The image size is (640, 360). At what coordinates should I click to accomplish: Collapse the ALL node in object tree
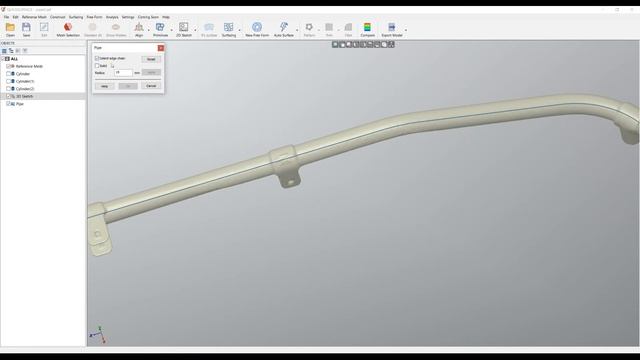coord(3,59)
